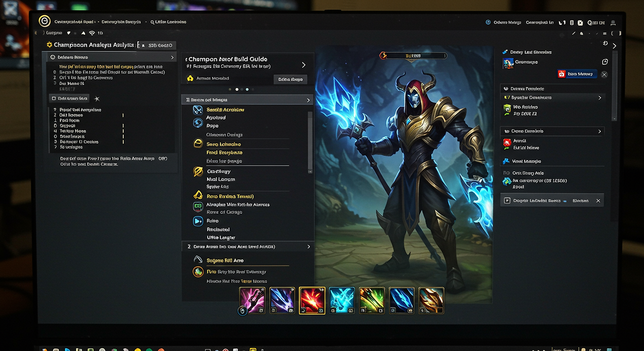Open the search item in left header navigation

[x=168, y=22]
